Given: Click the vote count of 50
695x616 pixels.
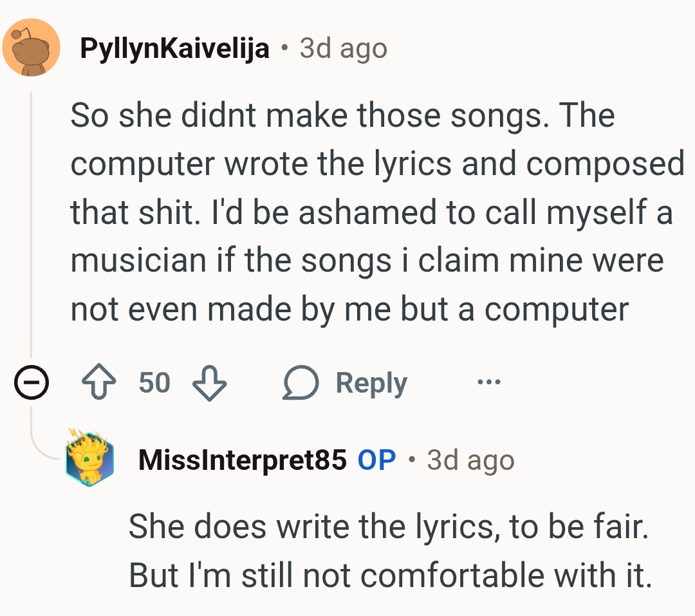Looking at the screenshot, I should 154,383.
